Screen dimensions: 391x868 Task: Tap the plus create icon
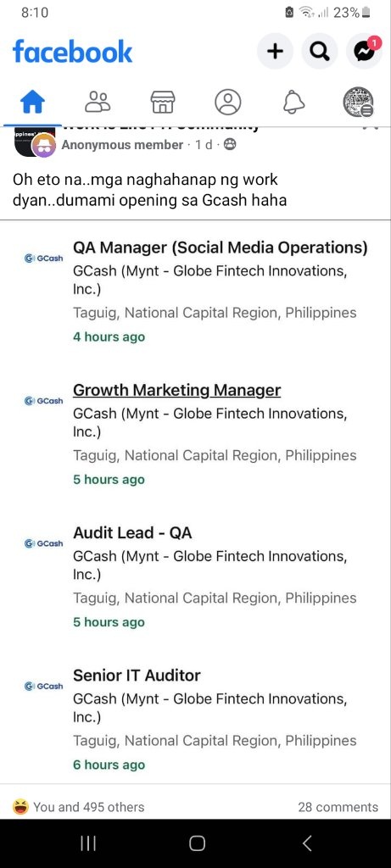(276, 52)
